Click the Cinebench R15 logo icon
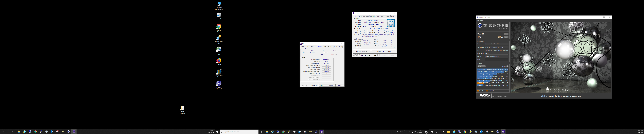 click(480, 25)
